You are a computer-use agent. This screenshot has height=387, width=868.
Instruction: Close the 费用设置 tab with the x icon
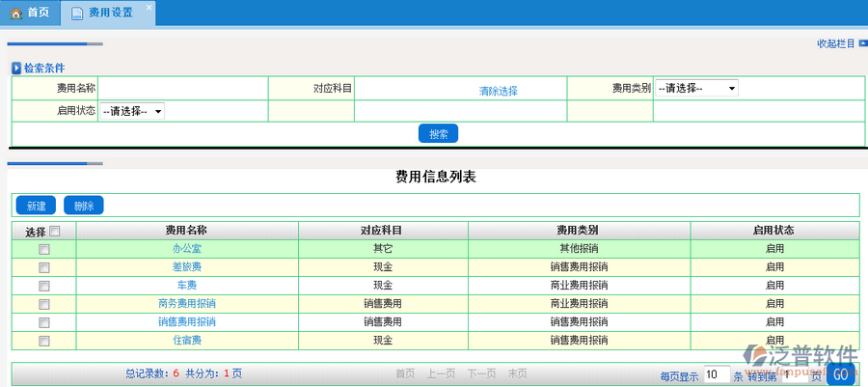click(x=149, y=8)
